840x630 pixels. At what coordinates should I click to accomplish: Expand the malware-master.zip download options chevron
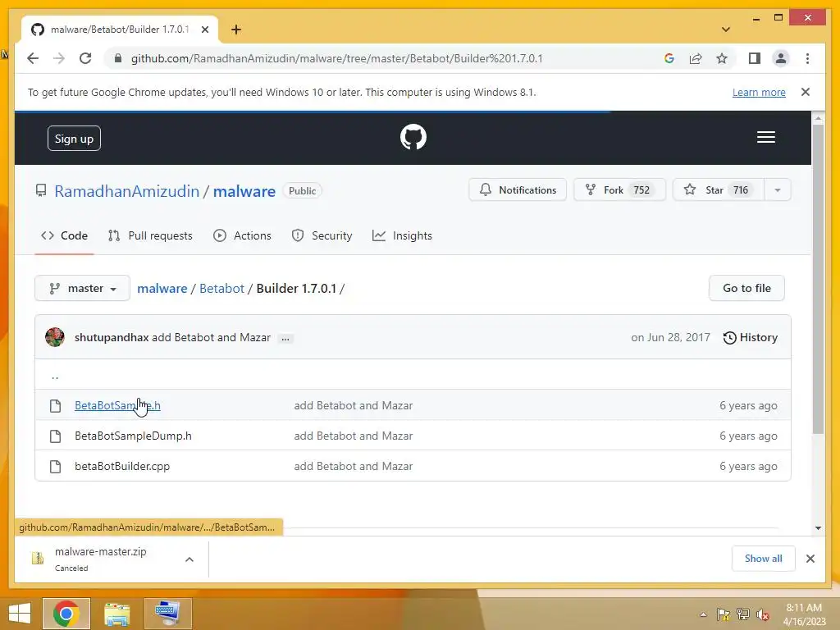tap(189, 559)
